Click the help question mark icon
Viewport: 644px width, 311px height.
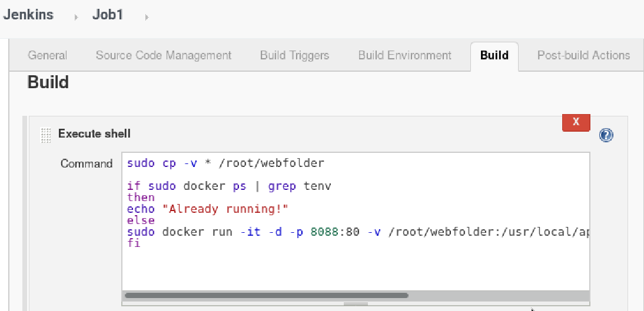coord(606,135)
